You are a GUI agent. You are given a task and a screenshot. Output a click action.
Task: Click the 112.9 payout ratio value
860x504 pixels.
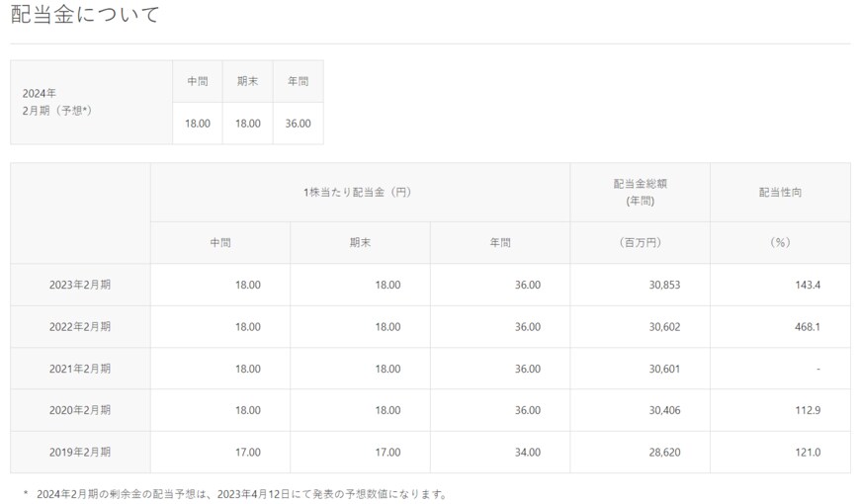pos(806,410)
